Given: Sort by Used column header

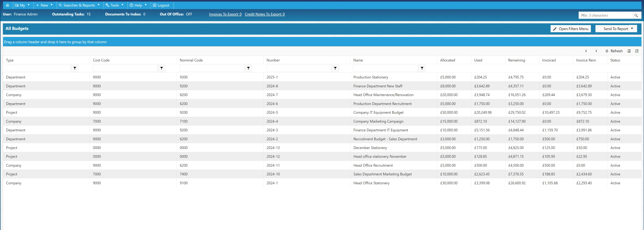Looking at the screenshot, I should coord(478,60).
